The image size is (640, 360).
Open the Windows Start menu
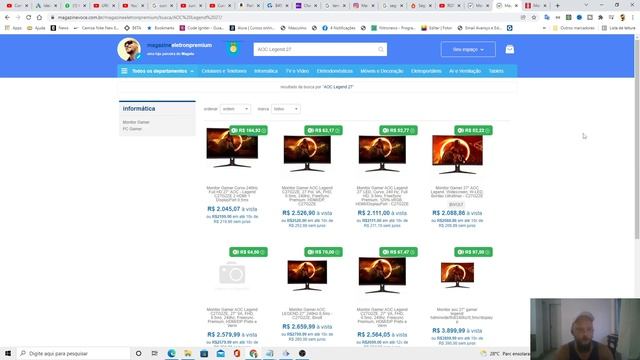tap(8, 353)
